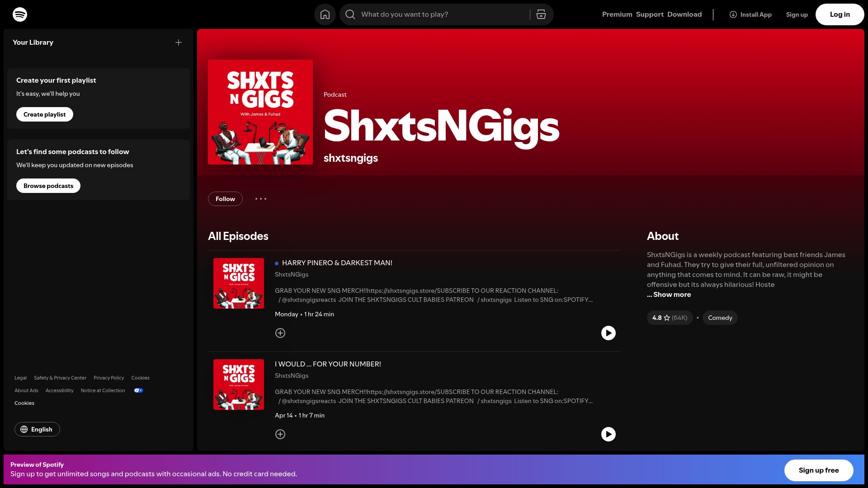Open the HARRY PINERO & DARKEST MAN! title
868x488 pixels.
tap(337, 263)
